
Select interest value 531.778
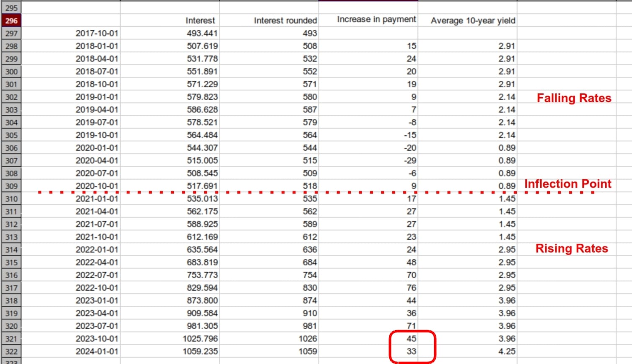tap(170, 59)
